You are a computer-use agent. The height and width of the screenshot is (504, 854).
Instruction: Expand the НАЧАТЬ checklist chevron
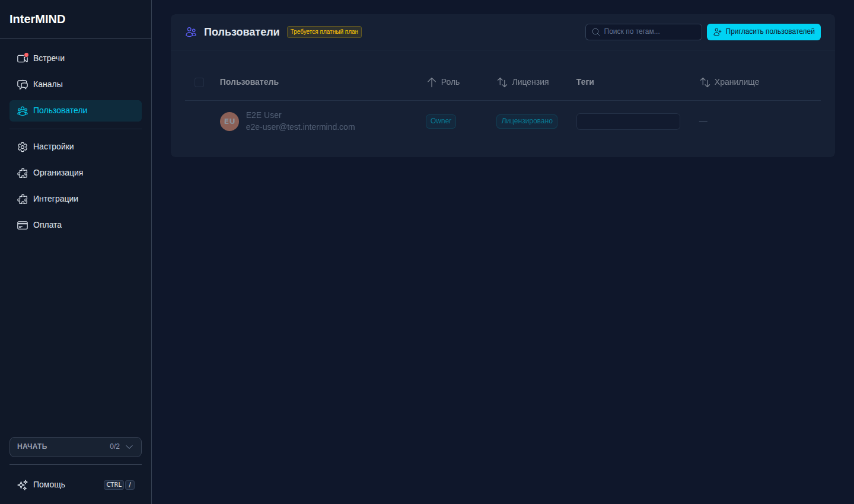pyautogui.click(x=129, y=446)
